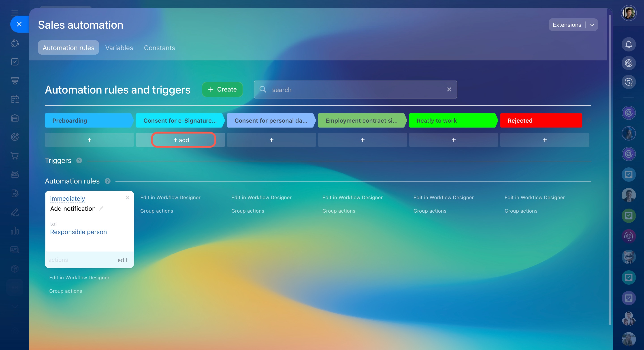Click 'edit' on Add notification card
644x350 pixels.
click(122, 260)
